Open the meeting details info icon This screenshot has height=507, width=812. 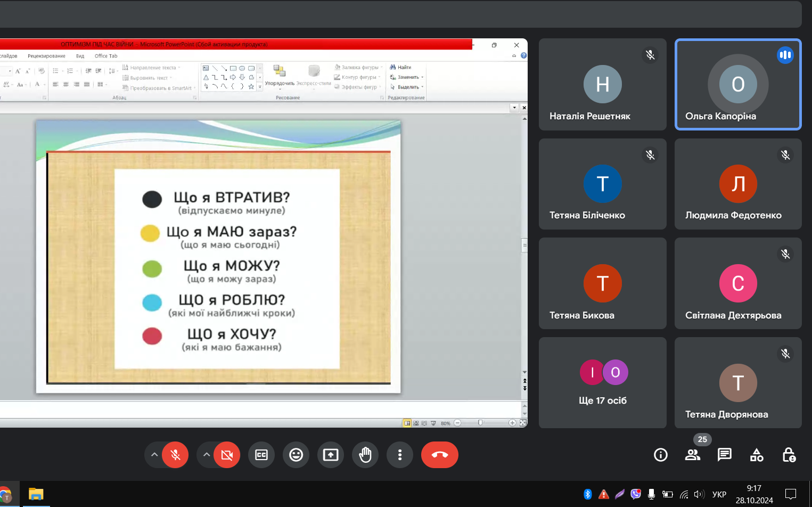tap(660, 455)
